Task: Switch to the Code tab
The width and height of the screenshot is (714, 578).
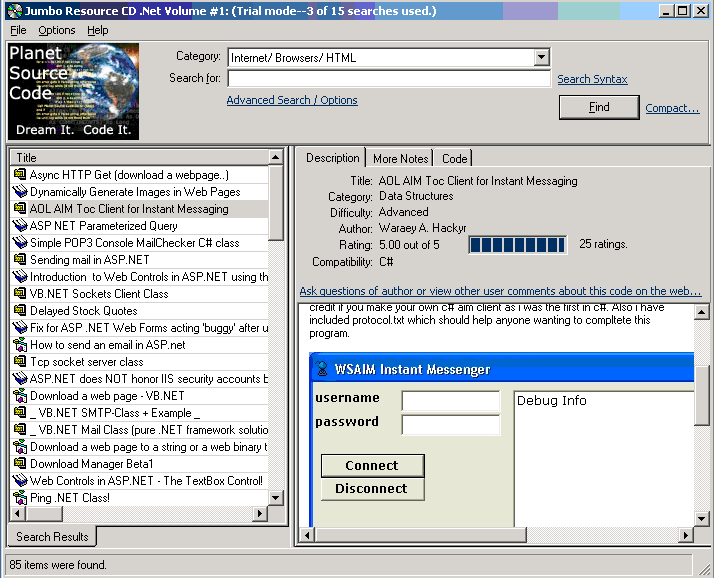Action: point(454,159)
